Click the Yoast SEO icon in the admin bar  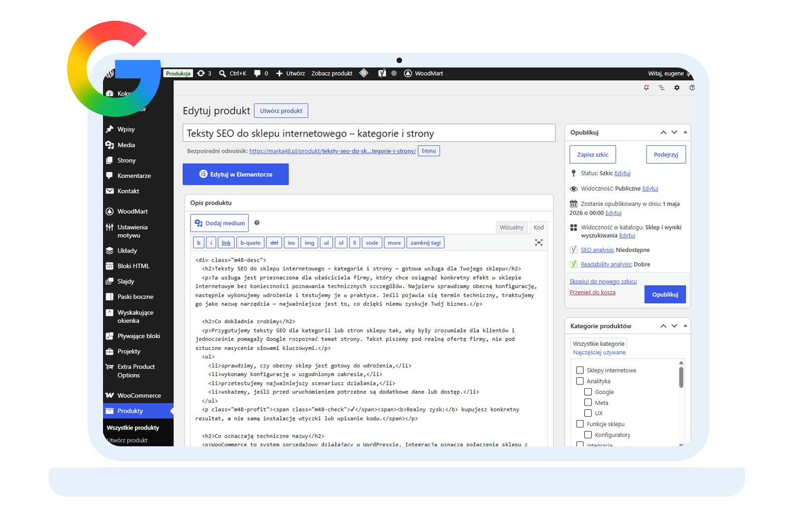point(382,73)
